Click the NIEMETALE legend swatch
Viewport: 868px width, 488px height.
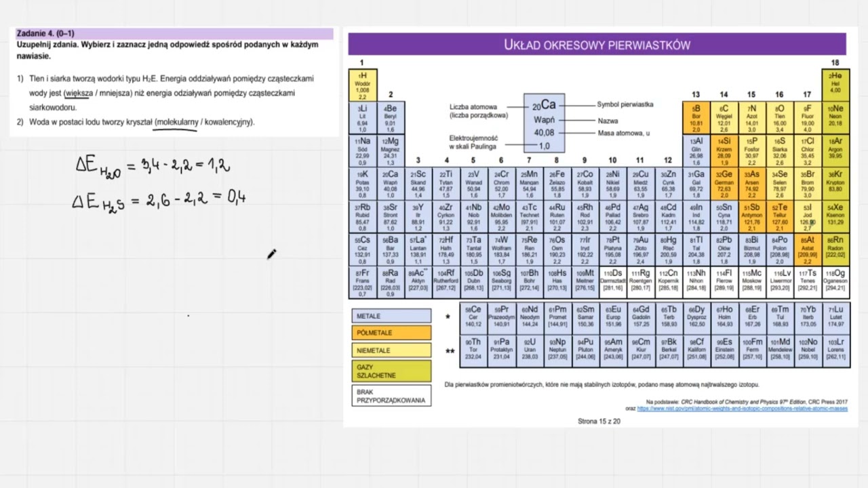tap(391, 350)
